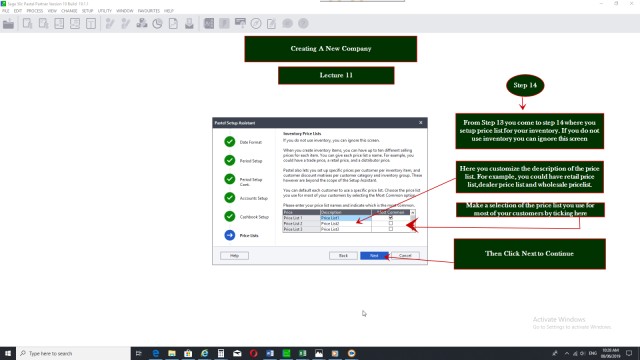Close the Pastel Setup Assistant dialog
The height and width of the screenshot is (360, 640).
tap(421, 122)
